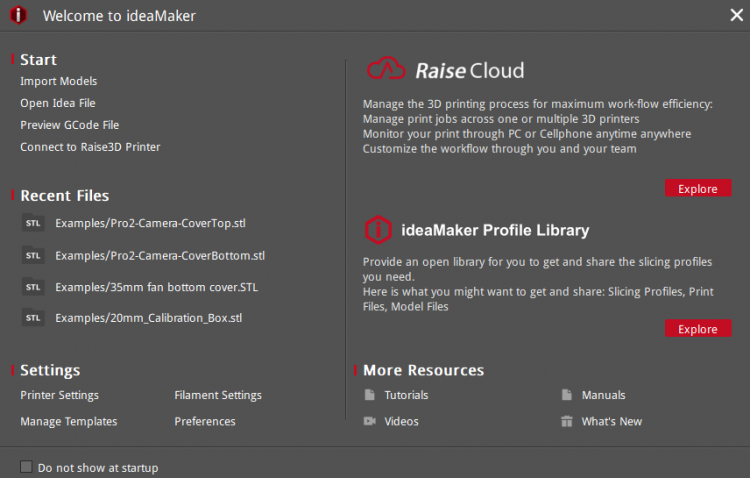Open recent file Examples/Pro2-Camera-CoverBottom.stl
This screenshot has height=478, width=750.
[160, 256]
